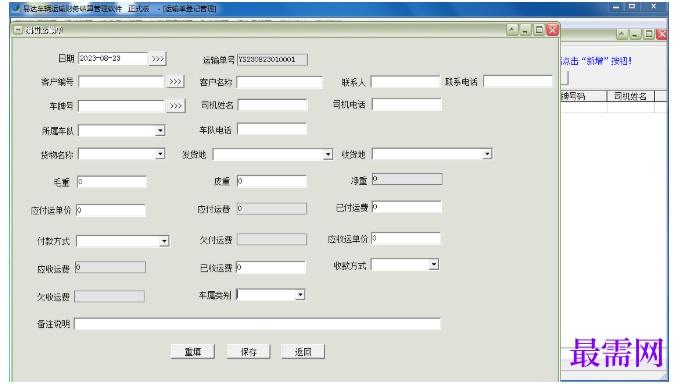This screenshot has width=682, height=384.
Task: Click the dialog's system menu icon
Action: click(18, 30)
